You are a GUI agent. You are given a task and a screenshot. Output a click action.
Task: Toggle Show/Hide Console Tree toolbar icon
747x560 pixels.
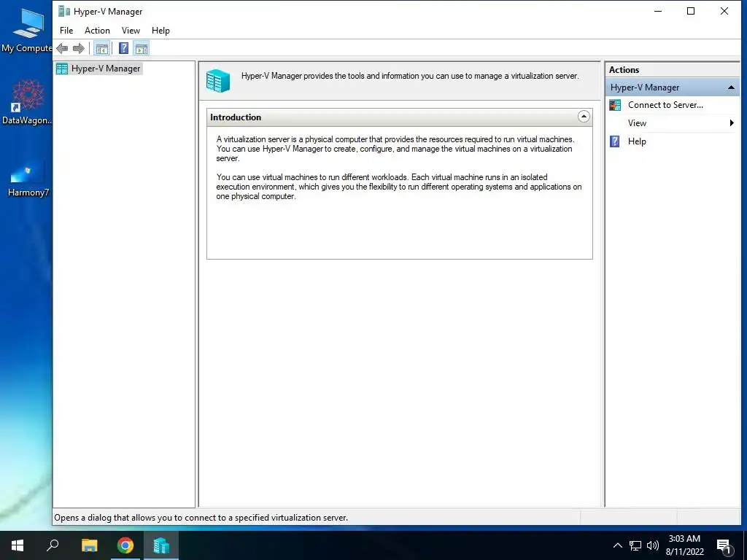pos(101,48)
